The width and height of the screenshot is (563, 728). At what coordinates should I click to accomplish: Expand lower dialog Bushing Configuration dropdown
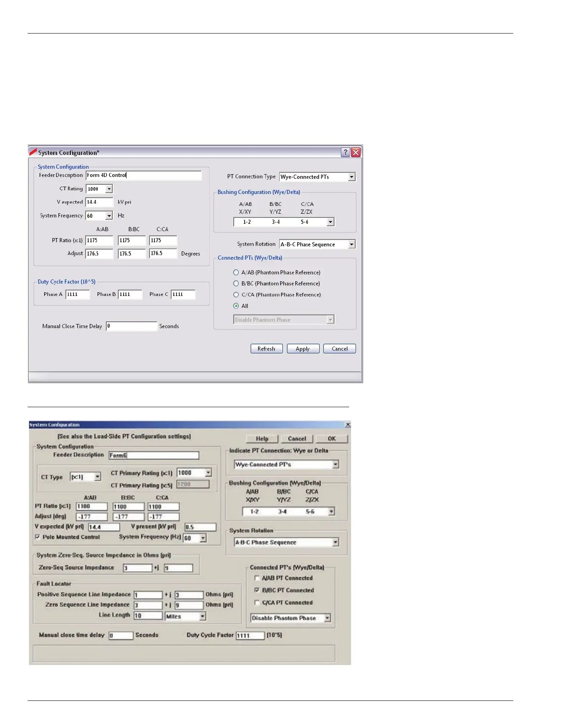tap(331, 512)
